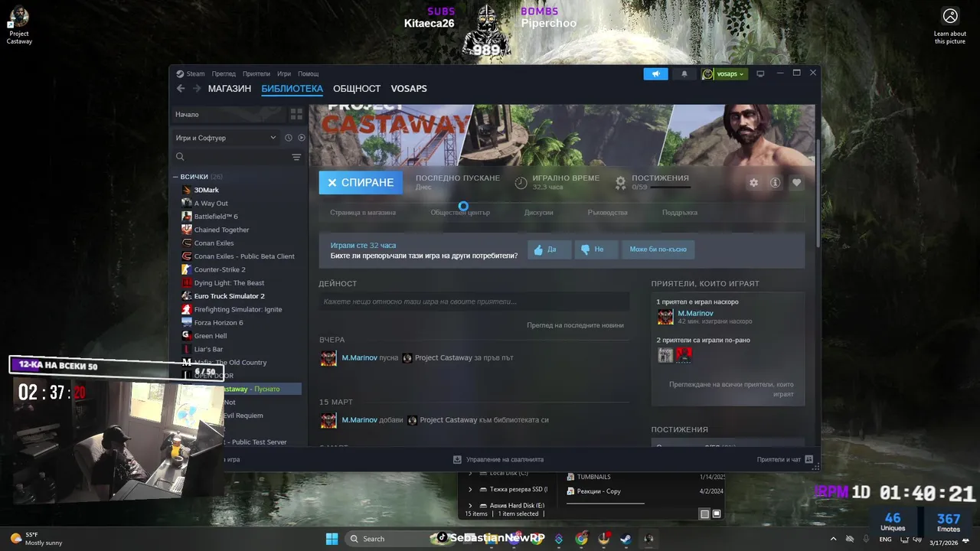Go forward with Steam forward arrow

click(x=197, y=89)
